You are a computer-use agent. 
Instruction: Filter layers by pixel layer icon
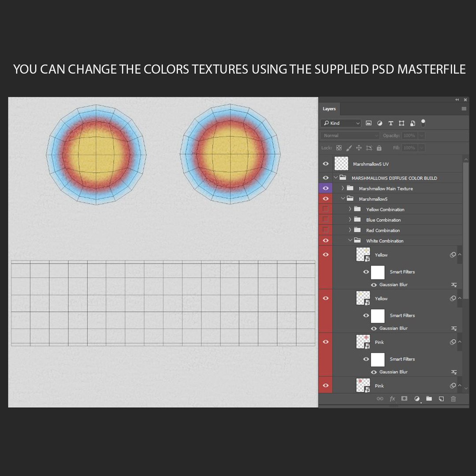click(368, 123)
